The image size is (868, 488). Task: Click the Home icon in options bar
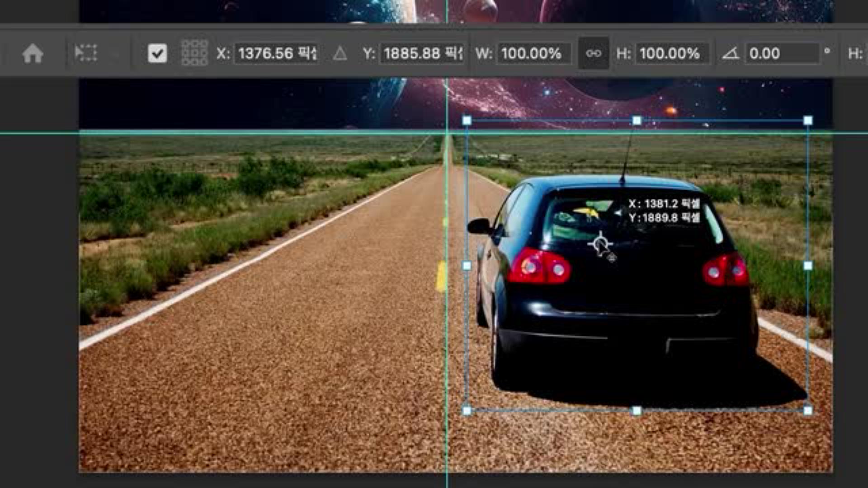[33, 53]
